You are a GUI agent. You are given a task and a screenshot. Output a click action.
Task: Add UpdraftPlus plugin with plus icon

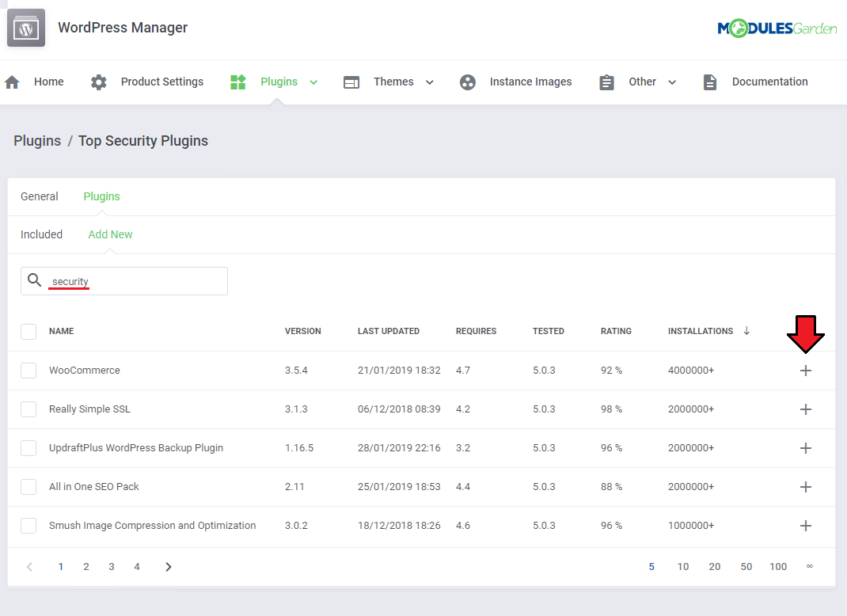coord(805,448)
